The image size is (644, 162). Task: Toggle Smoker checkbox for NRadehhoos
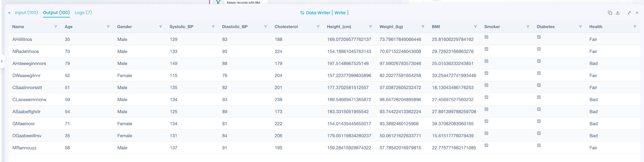[x=486, y=49]
